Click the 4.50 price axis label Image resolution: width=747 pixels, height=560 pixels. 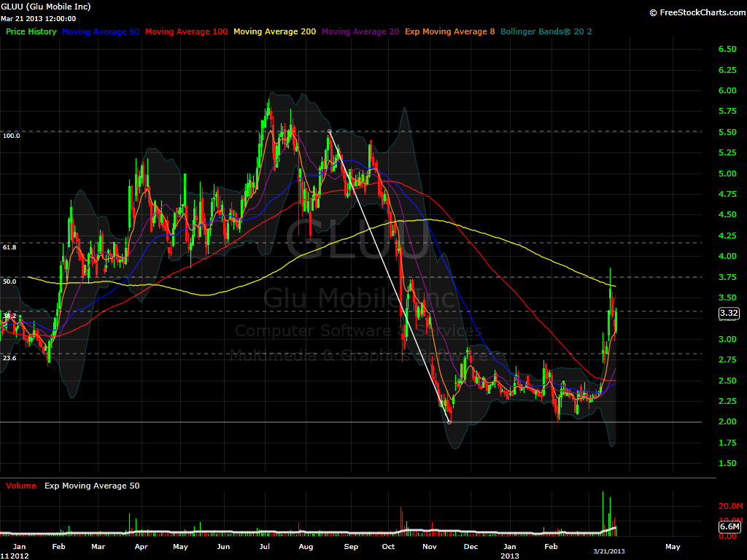tap(727, 215)
